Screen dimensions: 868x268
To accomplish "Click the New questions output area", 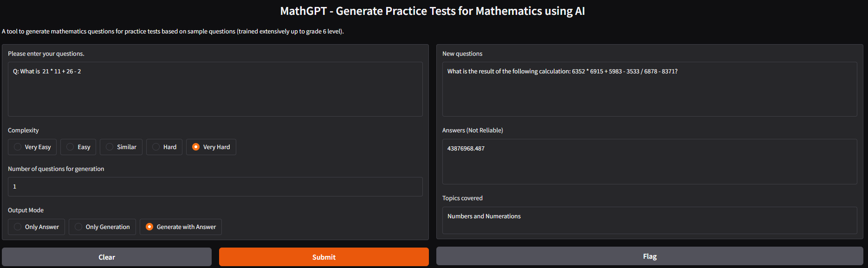I will click(649, 89).
